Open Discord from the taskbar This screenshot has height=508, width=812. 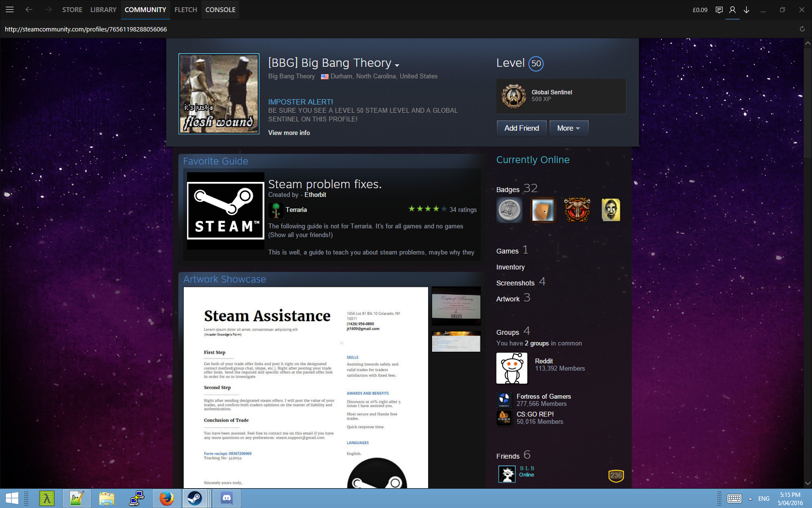click(x=226, y=498)
